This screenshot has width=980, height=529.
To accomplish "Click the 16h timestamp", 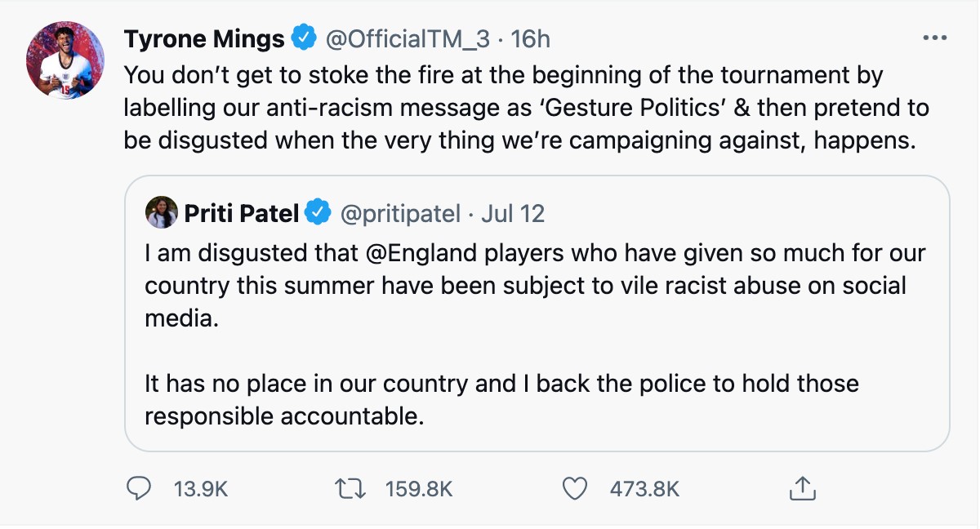I will [531, 38].
